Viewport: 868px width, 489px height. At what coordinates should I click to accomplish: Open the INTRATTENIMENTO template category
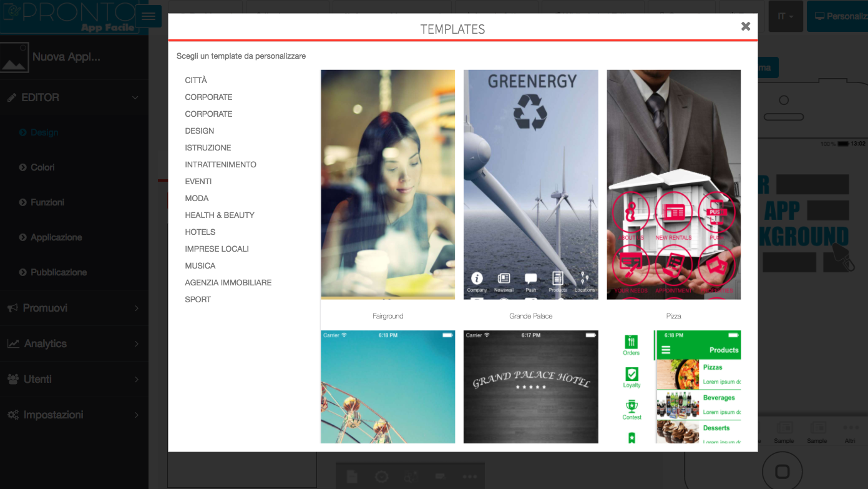point(220,165)
